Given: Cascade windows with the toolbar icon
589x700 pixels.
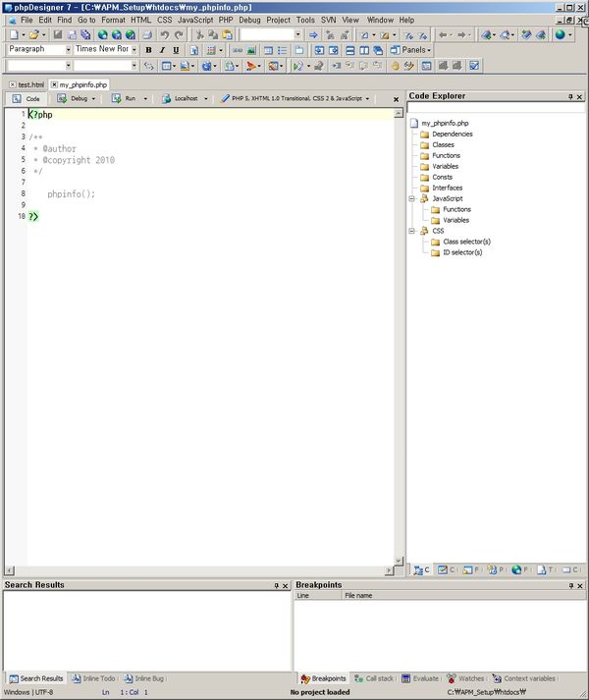Looking at the screenshot, I should pyautogui.click(x=378, y=50).
